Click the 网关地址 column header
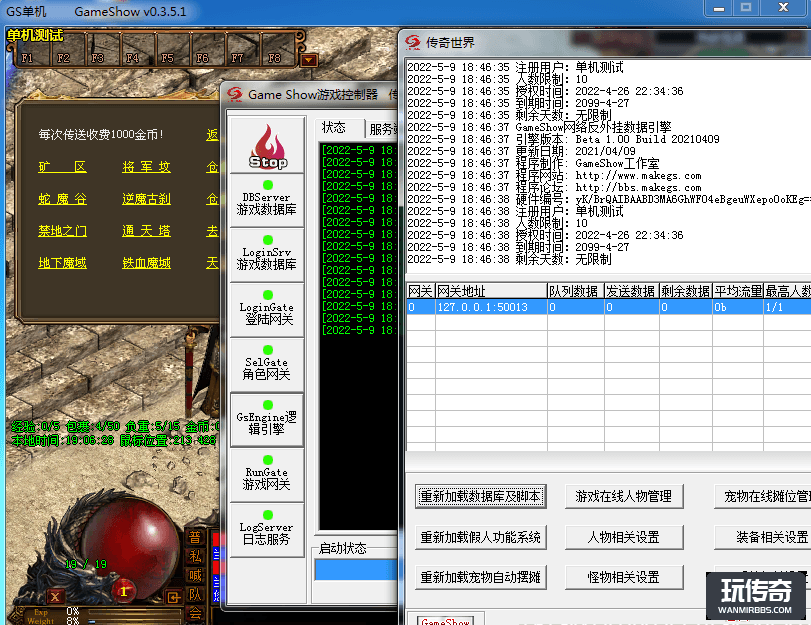Image resolution: width=811 pixels, height=625 pixels. [491, 291]
